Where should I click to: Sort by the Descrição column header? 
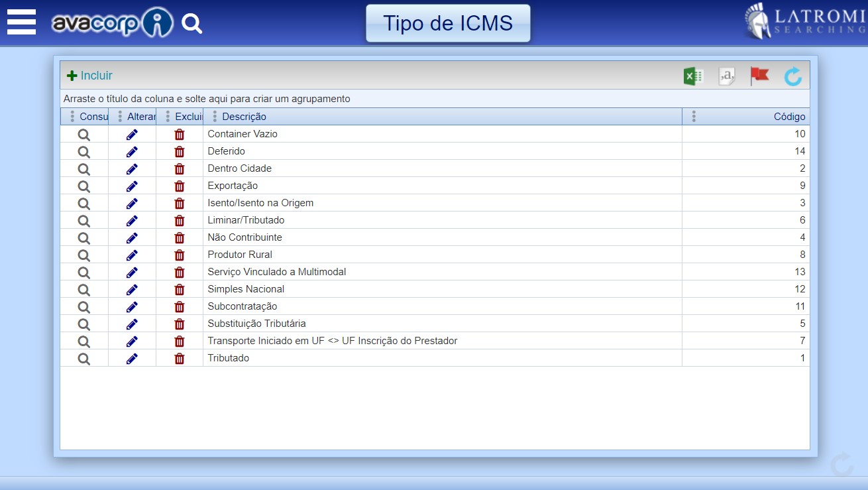coord(244,117)
